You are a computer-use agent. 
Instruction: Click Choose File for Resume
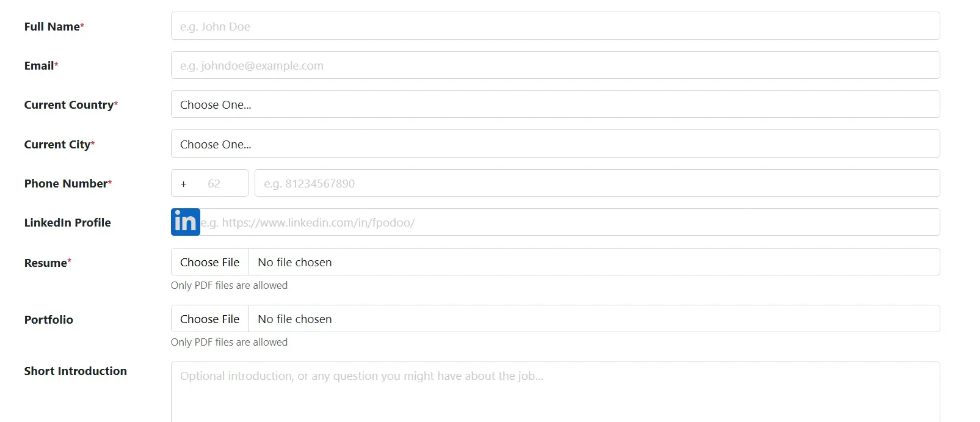[210, 262]
